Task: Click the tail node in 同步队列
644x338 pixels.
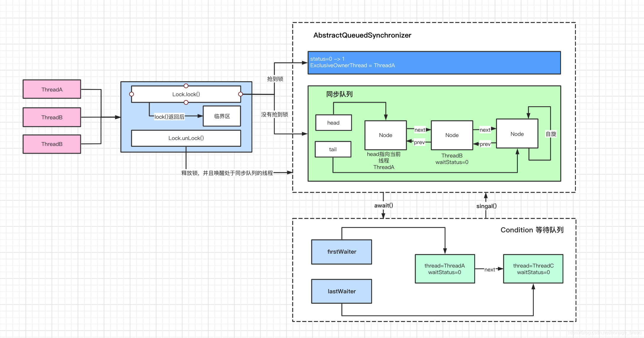Action: coord(333,149)
